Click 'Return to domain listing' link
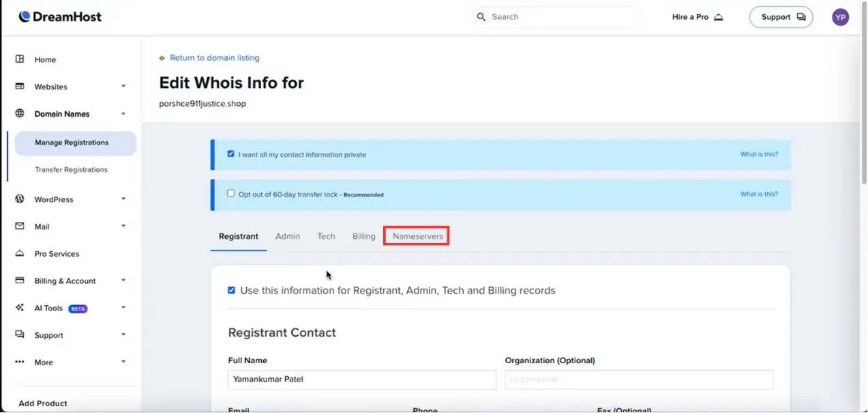The width and height of the screenshot is (868, 413). 215,58
